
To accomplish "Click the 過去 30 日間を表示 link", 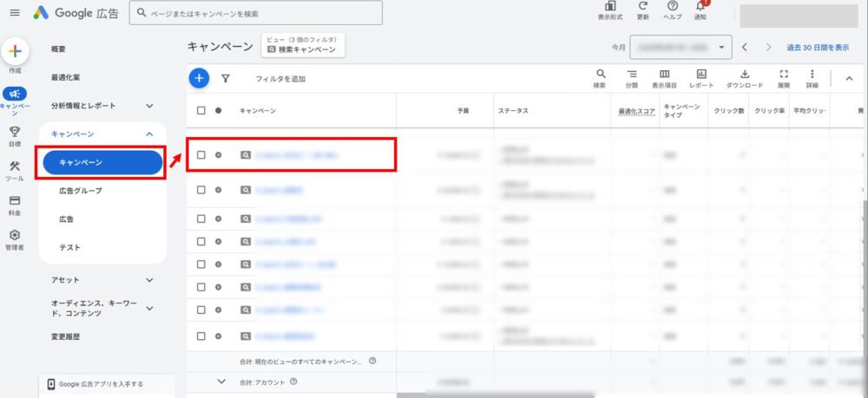I will coord(817,47).
